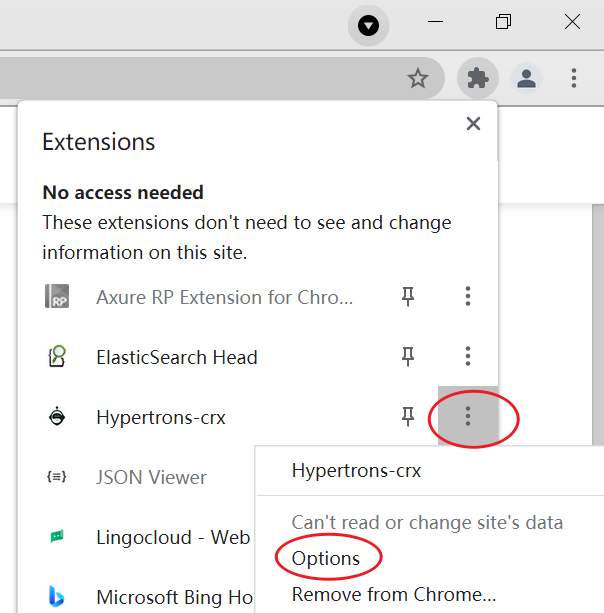Screen dimensions: 604x613
Task: Pin the Axure RP Extension
Action: (408, 297)
